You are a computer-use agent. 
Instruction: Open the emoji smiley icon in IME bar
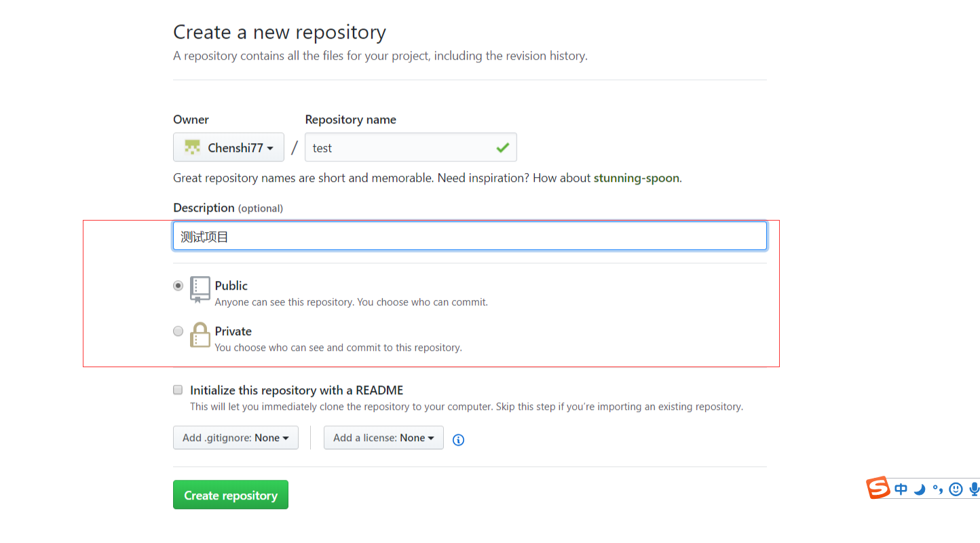point(956,489)
